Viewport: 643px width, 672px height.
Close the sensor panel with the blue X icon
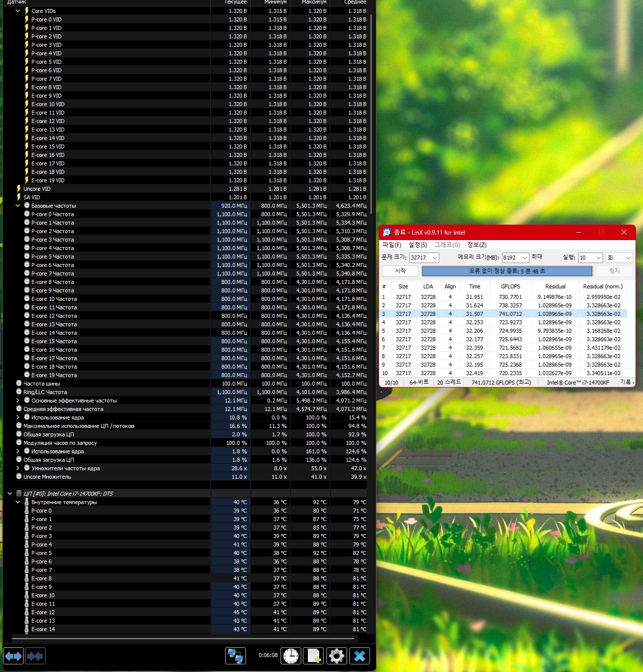point(360,656)
